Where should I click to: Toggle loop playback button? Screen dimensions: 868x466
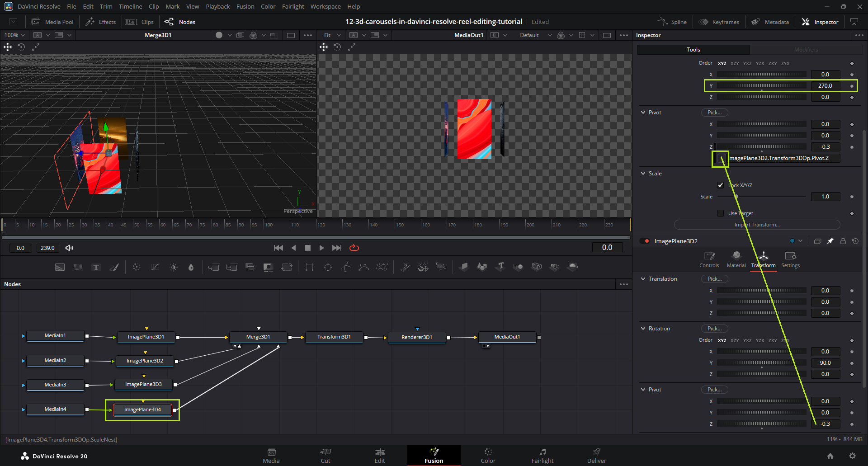click(354, 248)
